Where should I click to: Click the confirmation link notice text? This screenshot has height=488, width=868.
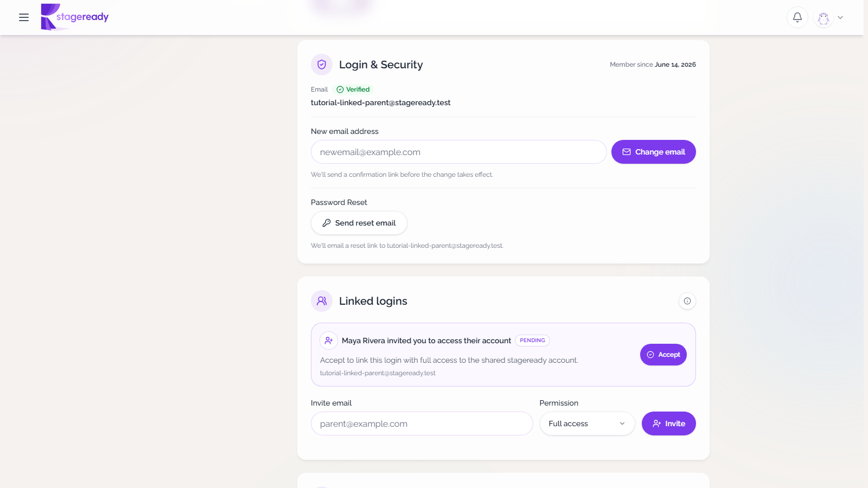pyautogui.click(x=402, y=175)
